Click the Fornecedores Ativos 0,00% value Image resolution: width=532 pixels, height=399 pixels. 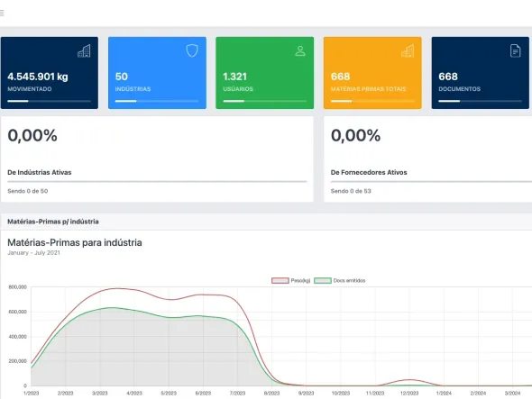[355, 135]
